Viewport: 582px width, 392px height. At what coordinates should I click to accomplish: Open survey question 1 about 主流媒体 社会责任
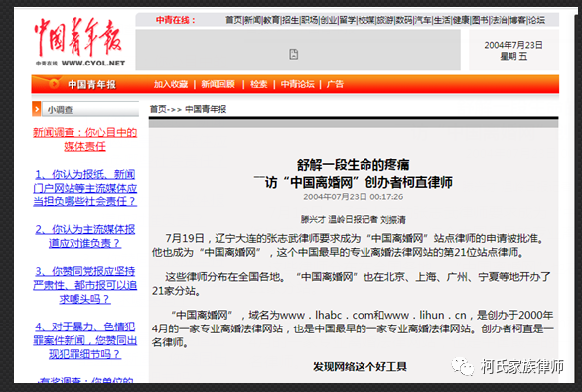85,188
